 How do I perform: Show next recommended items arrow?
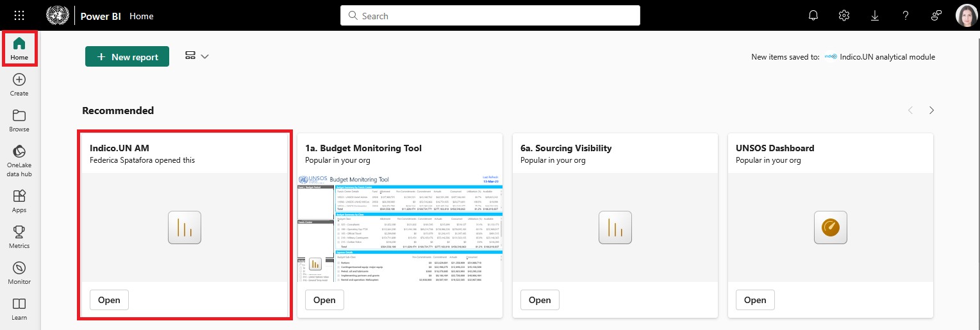[x=931, y=110]
